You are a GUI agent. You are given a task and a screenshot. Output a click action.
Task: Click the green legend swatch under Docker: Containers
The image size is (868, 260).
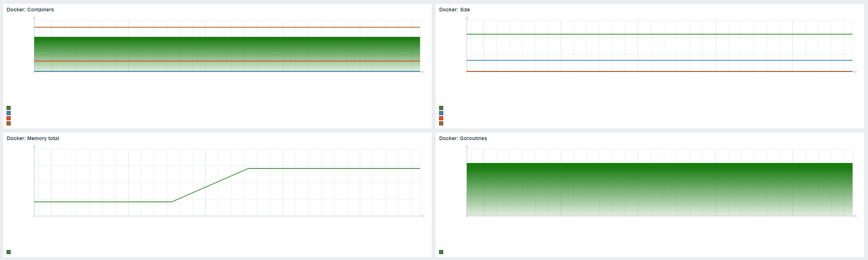click(9, 108)
